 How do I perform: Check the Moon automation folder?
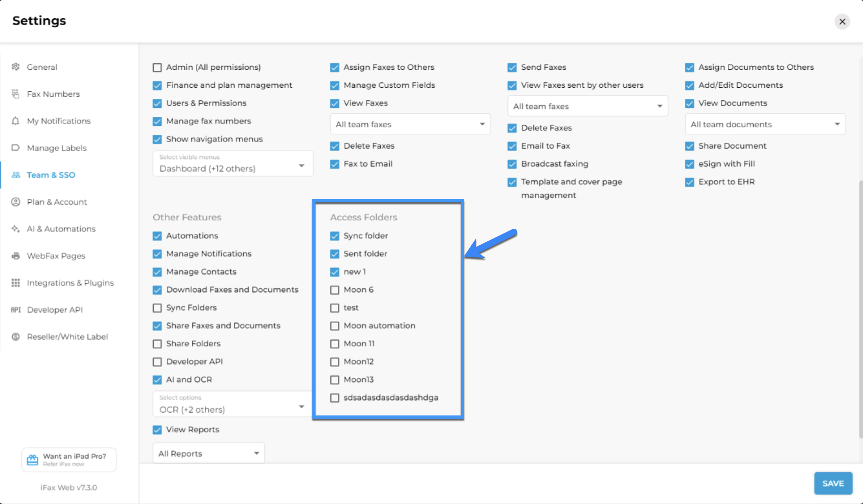335,326
